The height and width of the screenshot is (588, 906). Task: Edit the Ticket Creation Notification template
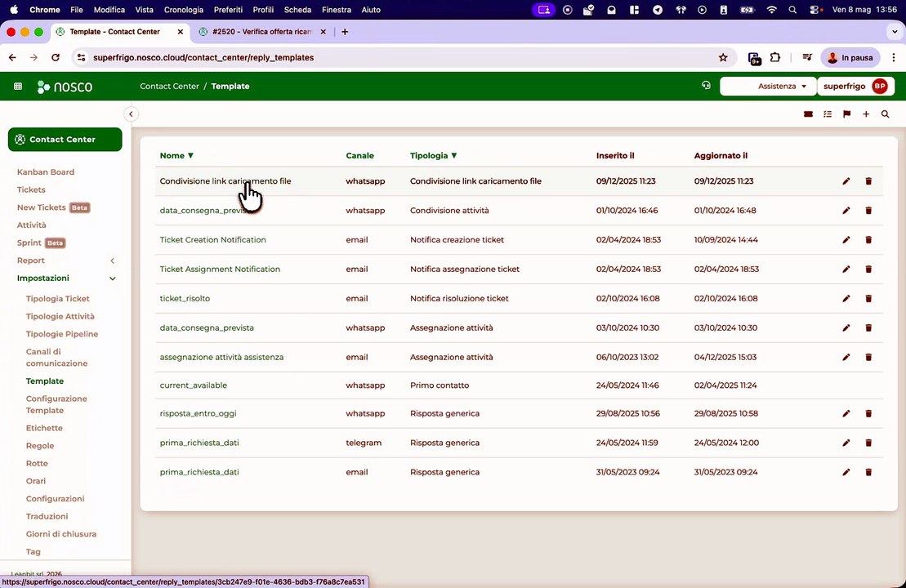coord(846,240)
